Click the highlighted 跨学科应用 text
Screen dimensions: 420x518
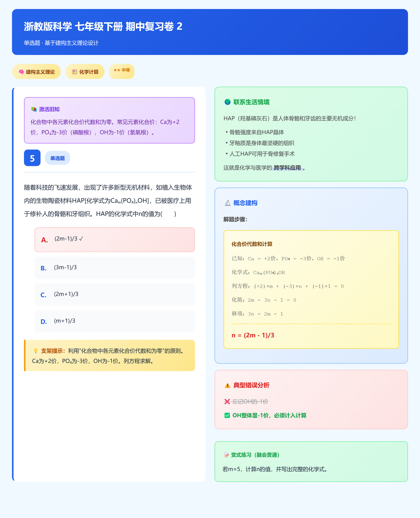[x=287, y=167]
